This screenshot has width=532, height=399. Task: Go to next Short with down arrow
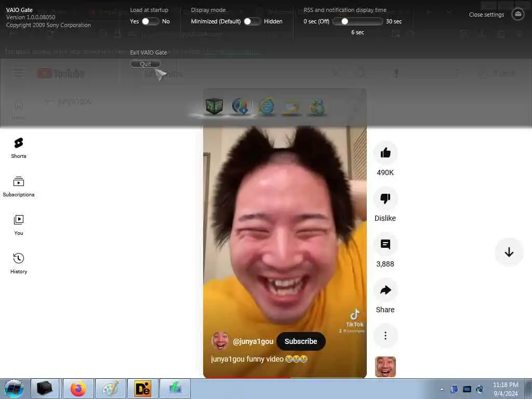509,252
